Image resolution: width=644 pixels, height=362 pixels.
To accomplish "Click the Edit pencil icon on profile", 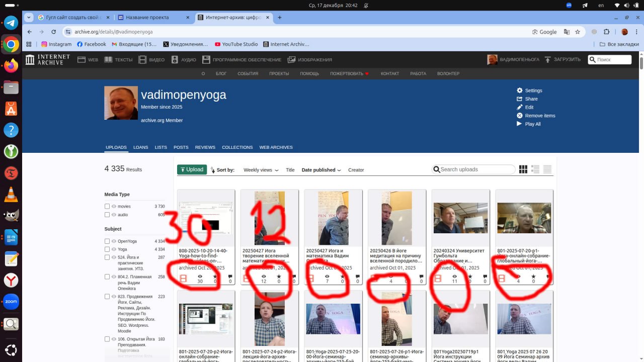I will [x=520, y=107].
